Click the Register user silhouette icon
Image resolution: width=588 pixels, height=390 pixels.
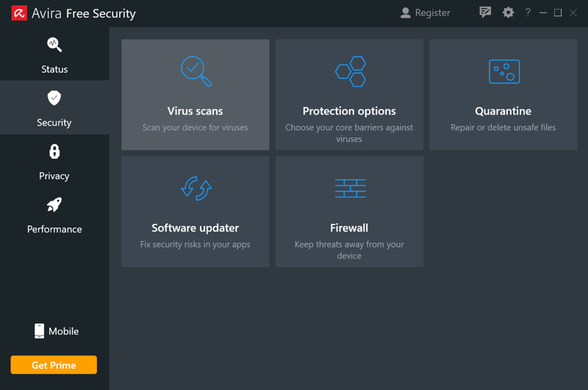tap(406, 12)
